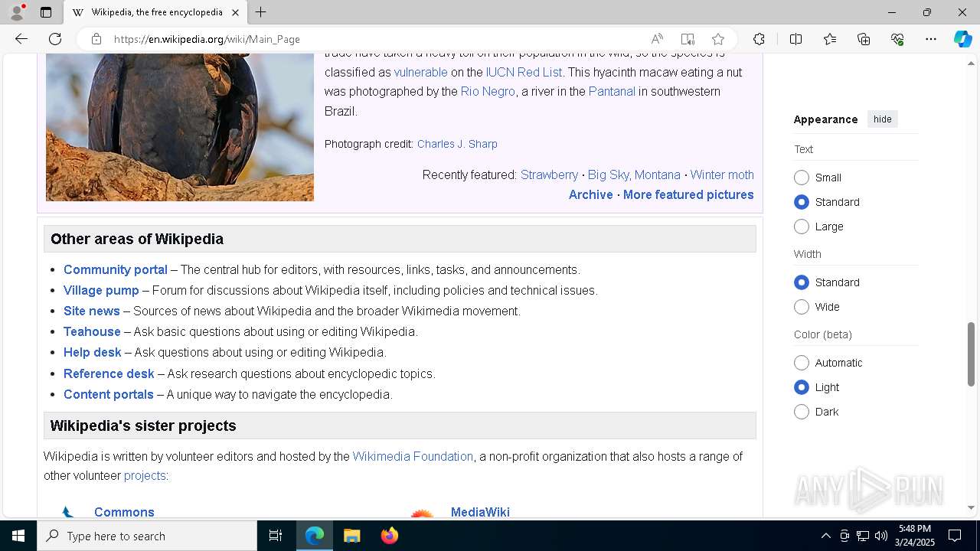Open the Reference desk link
980x551 pixels.
[109, 373]
